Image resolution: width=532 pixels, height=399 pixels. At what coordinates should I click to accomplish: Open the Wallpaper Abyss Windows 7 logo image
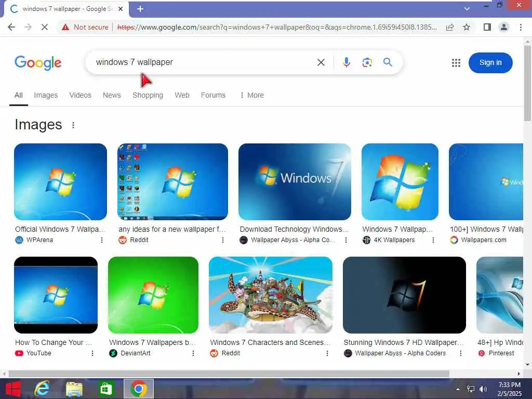tap(295, 181)
